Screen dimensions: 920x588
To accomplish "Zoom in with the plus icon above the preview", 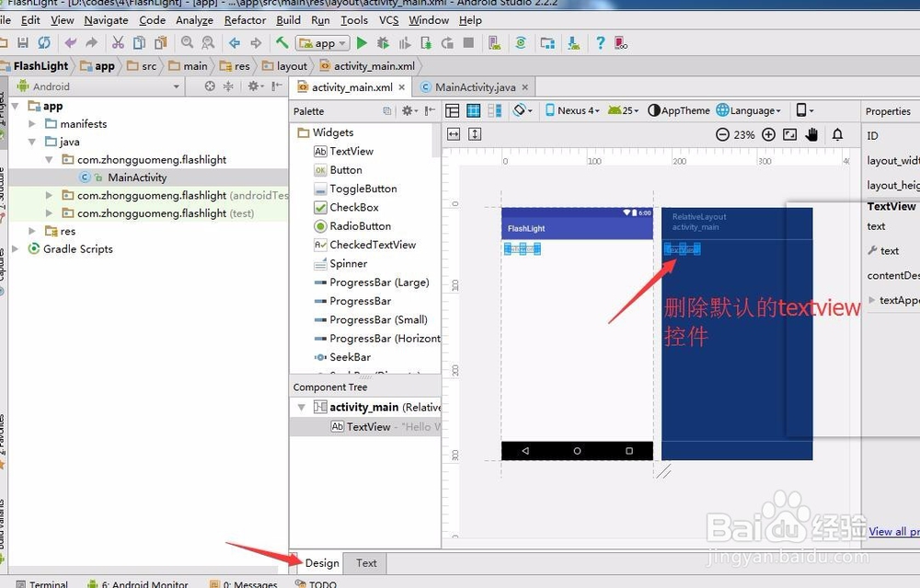I will coord(769,133).
